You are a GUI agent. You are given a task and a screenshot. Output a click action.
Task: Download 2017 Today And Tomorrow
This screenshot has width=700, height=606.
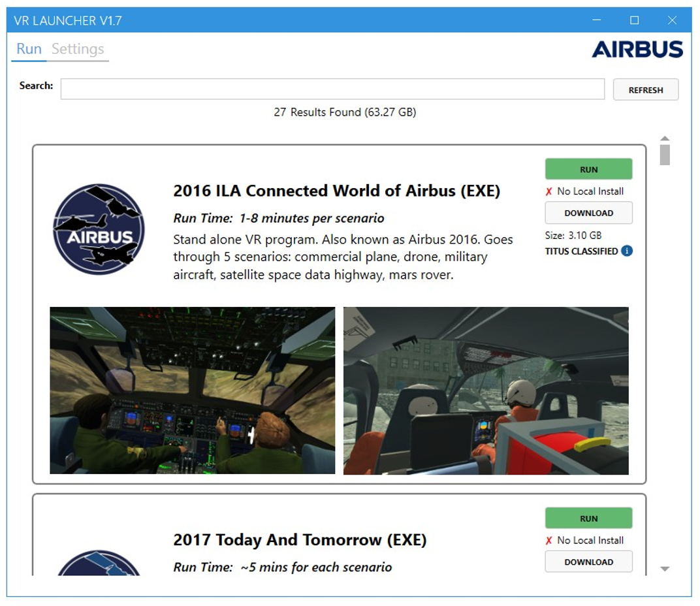(x=588, y=561)
